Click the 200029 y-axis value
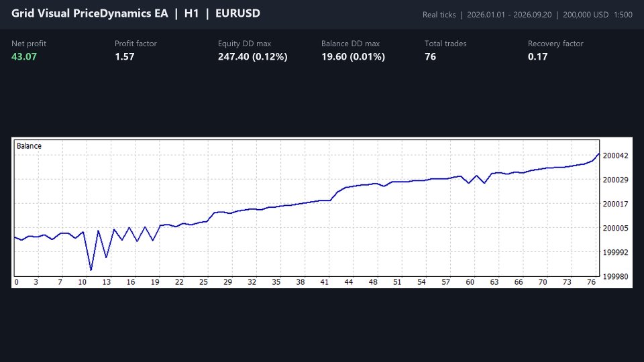 615,180
